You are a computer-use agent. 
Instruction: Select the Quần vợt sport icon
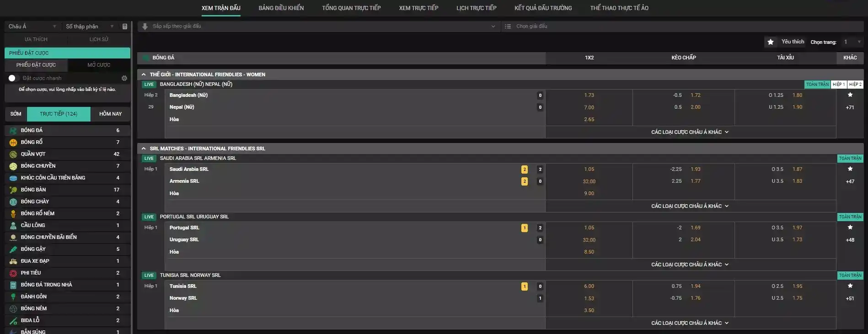(x=13, y=154)
